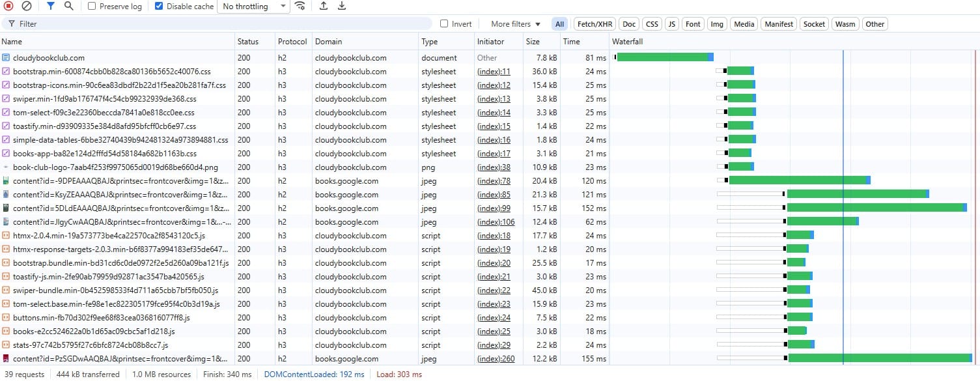
Task: Select request tom-select-f09c3e22360 css
Action: click(104, 113)
